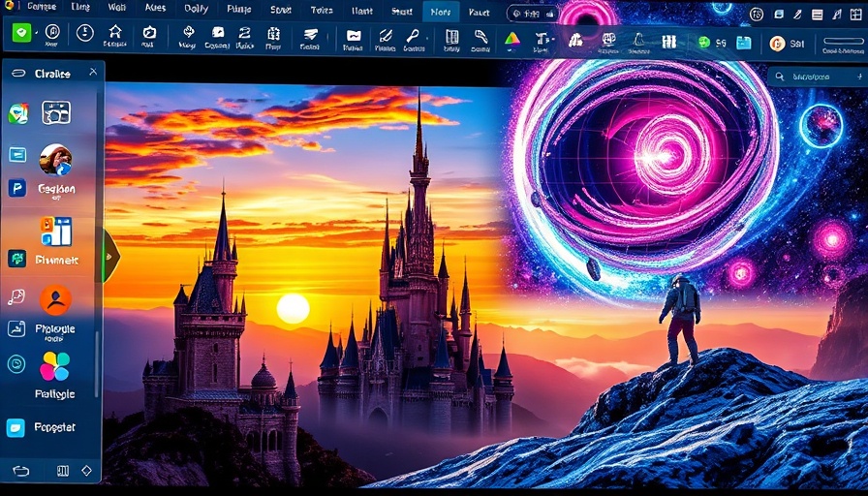Image resolution: width=868 pixels, height=496 pixels.
Task: Click the blue P icon in side panel
Action: click(17, 188)
